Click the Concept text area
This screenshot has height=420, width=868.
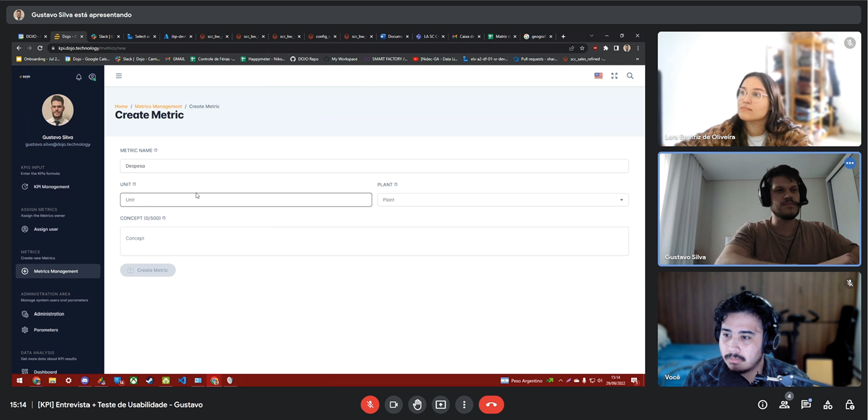pos(374,241)
